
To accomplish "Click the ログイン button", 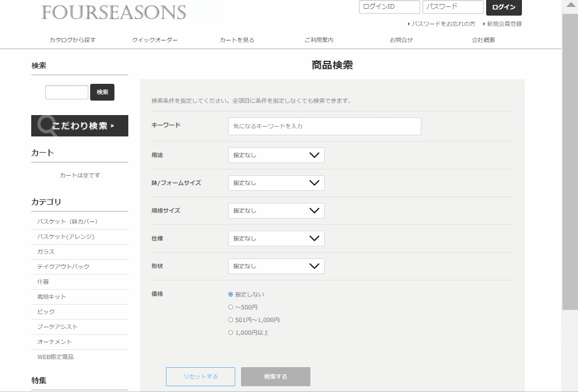I will point(503,7).
